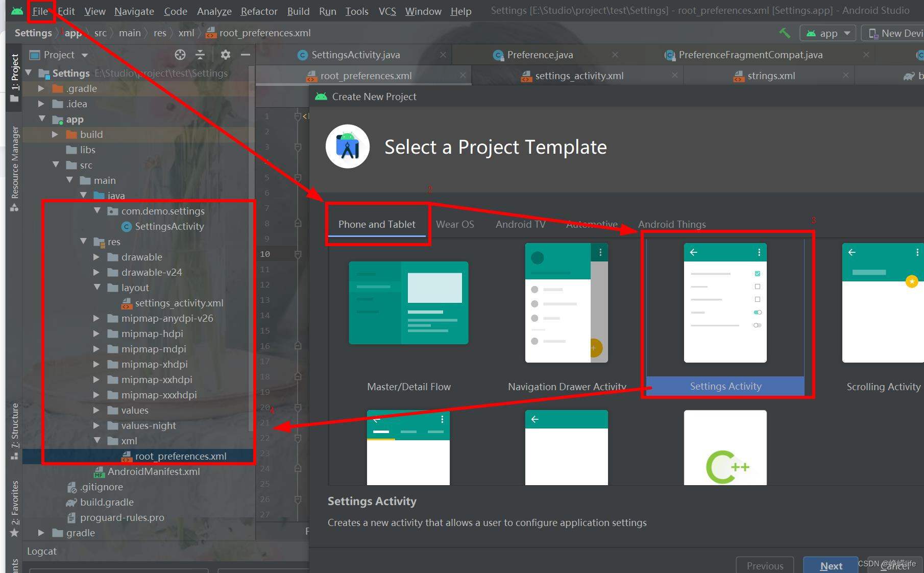This screenshot has height=573, width=924.
Task: Click the Previous button
Action: [x=765, y=565]
